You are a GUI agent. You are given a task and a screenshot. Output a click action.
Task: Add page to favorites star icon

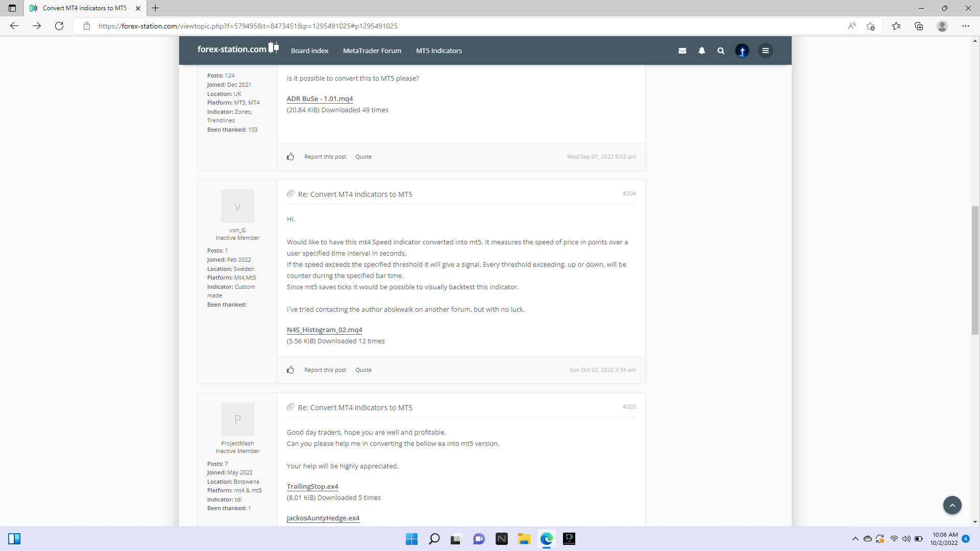871,26
